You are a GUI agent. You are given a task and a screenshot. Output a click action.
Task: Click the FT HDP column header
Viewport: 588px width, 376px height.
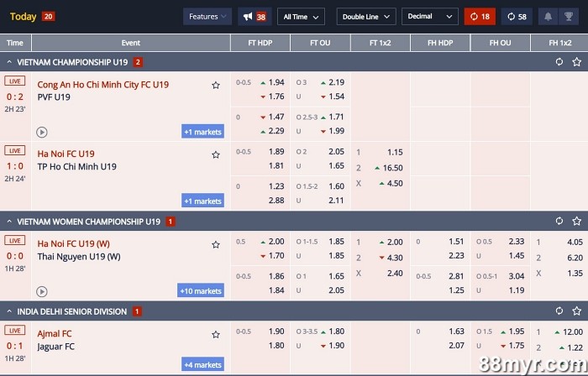point(260,43)
